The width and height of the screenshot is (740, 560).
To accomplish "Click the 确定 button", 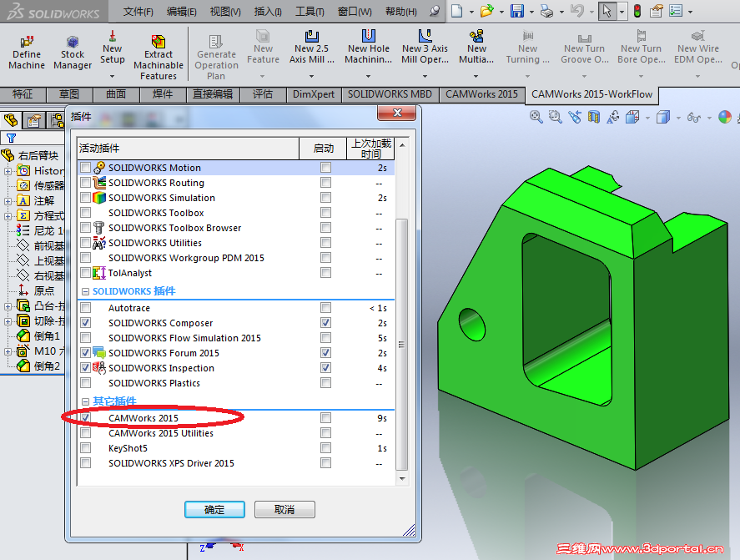I will pyautogui.click(x=214, y=509).
